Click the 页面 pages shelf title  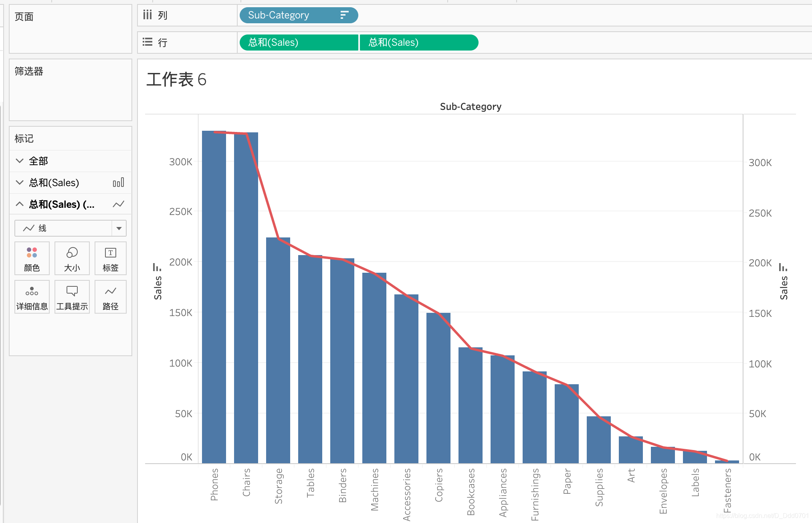click(24, 17)
